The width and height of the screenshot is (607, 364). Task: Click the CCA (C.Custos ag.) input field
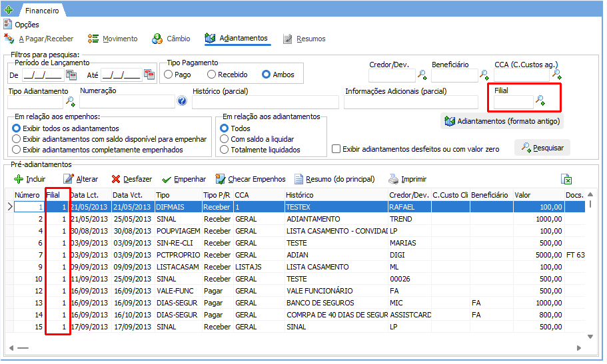[x=522, y=76]
